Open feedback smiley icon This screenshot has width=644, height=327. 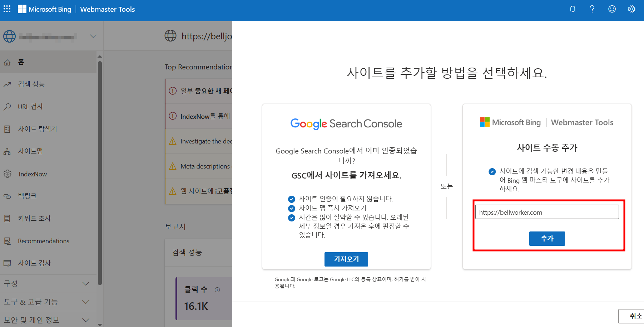612,9
